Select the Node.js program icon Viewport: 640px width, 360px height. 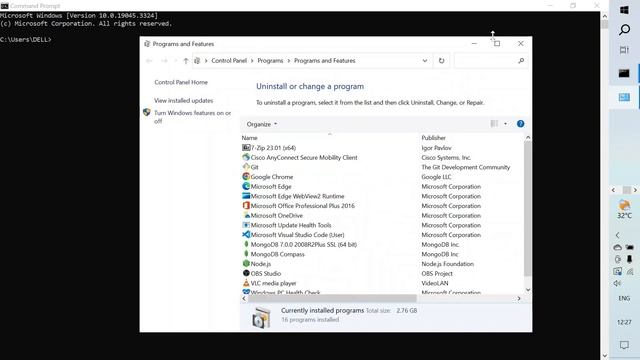pos(246,264)
